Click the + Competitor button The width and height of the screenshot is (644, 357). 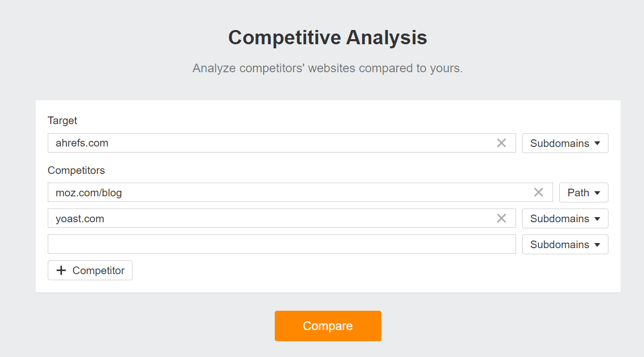pos(90,270)
